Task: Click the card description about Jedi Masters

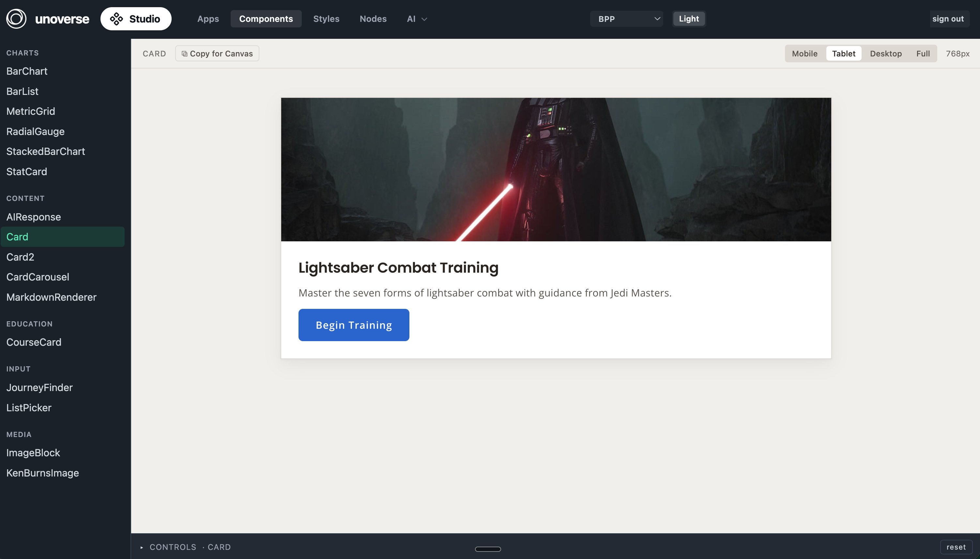Action: 485,293
